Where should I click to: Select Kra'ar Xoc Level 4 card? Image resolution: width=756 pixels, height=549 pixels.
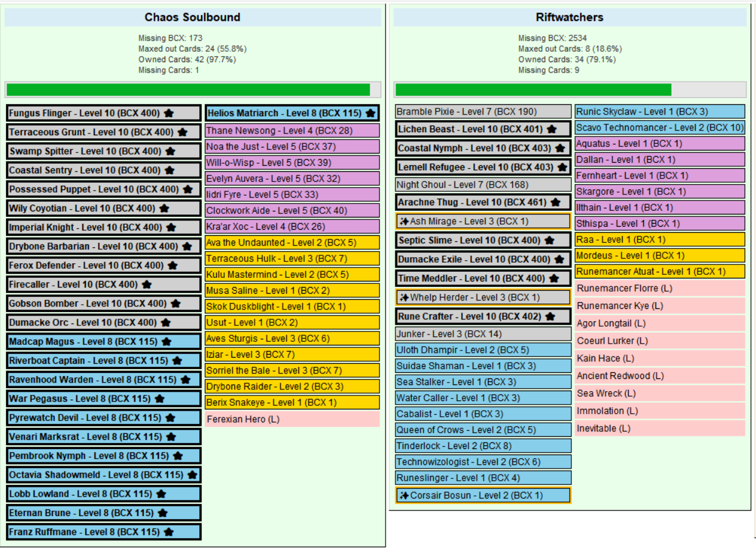[x=292, y=227]
